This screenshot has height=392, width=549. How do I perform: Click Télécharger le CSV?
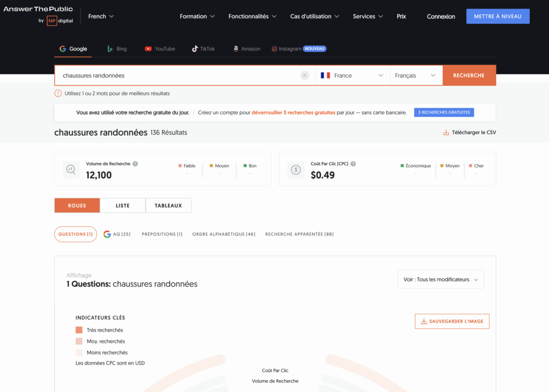click(x=470, y=132)
